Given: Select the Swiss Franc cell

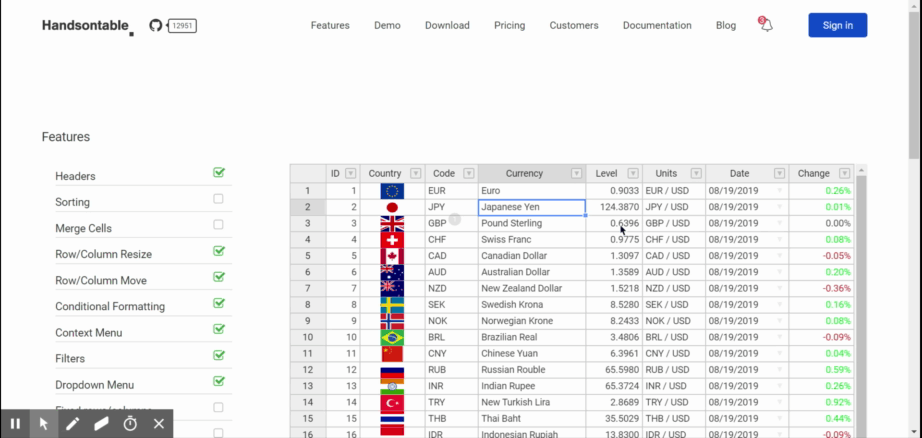Looking at the screenshot, I should [x=532, y=240].
